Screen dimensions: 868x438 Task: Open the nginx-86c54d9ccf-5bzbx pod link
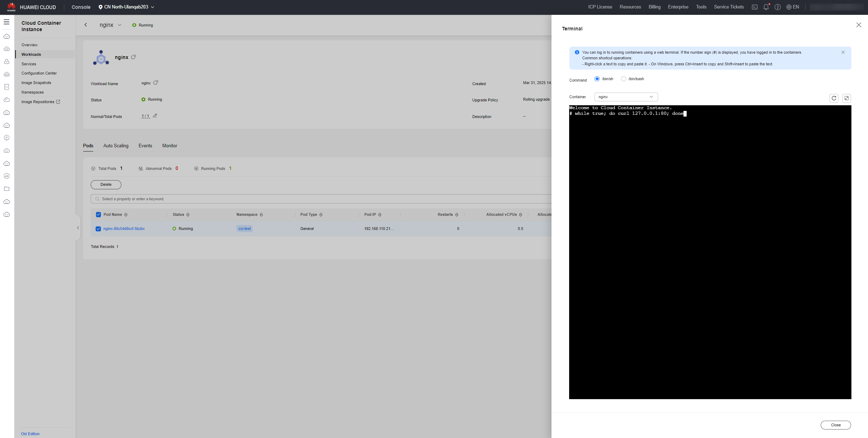tap(124, 229)
